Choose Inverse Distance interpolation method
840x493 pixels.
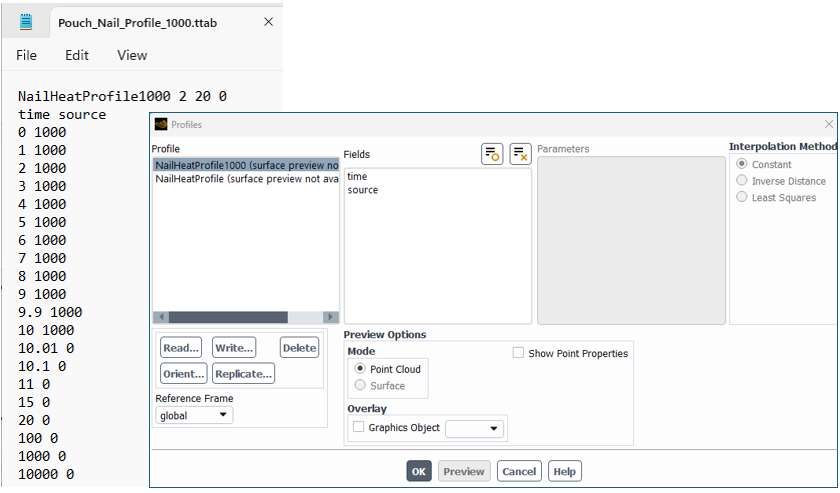pyautogui.click(x=741, y=181)
